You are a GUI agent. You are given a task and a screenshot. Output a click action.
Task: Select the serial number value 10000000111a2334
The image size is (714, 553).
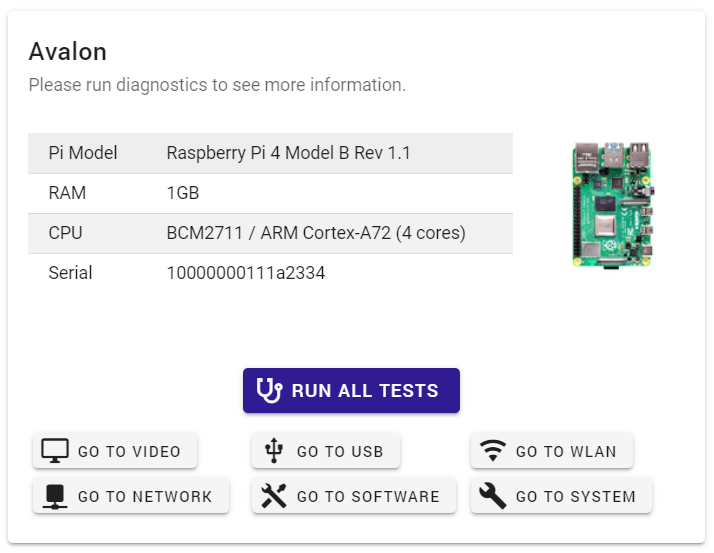tap(246, 273)
